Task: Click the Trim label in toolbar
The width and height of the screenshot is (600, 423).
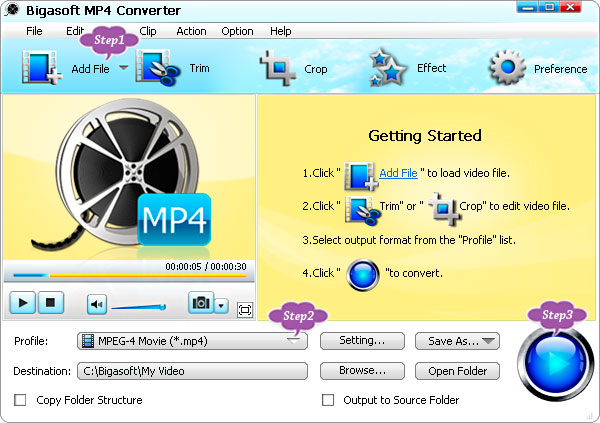Action: pos(199,68)
